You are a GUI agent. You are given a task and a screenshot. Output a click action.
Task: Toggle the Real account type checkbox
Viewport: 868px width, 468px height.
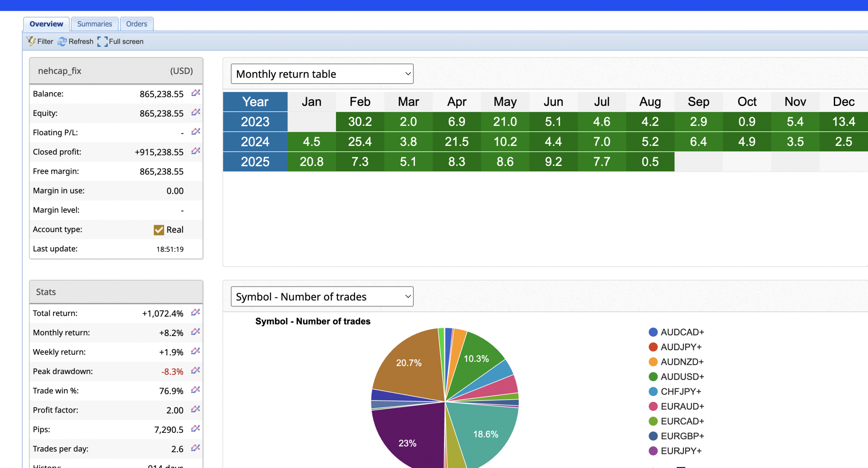coord(159,230)
